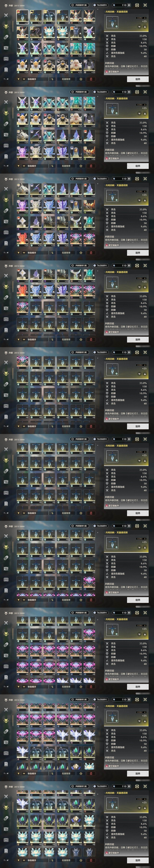Click 批量管理 batch manage button in the topmost panel
This screenshot has height=868, width=154.
pyautogui.click(x=66, y=79)
